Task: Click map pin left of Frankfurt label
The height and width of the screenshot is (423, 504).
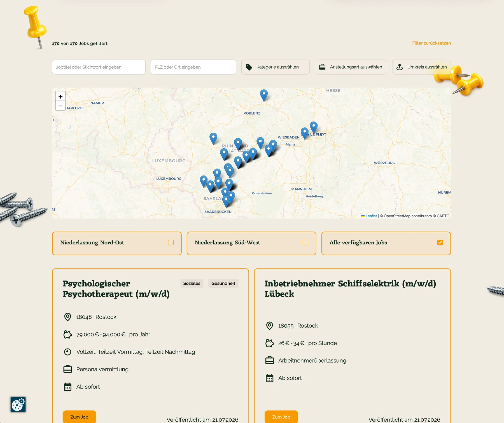Action: 305,133
